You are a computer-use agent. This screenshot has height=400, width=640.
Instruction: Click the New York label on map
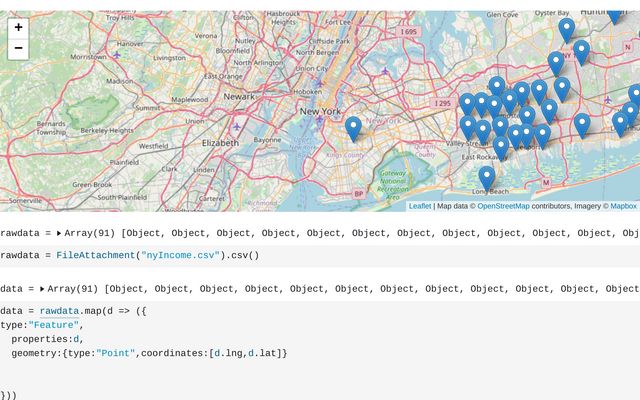(320, 111)
